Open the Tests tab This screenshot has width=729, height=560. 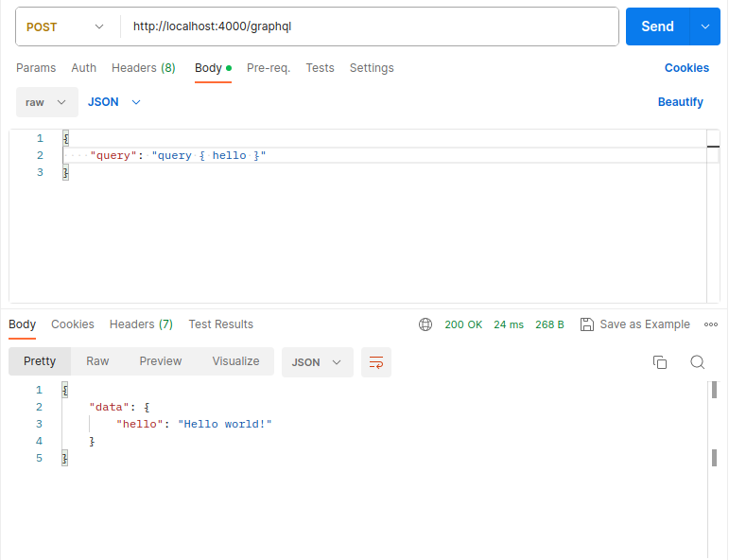coord(320,68)
